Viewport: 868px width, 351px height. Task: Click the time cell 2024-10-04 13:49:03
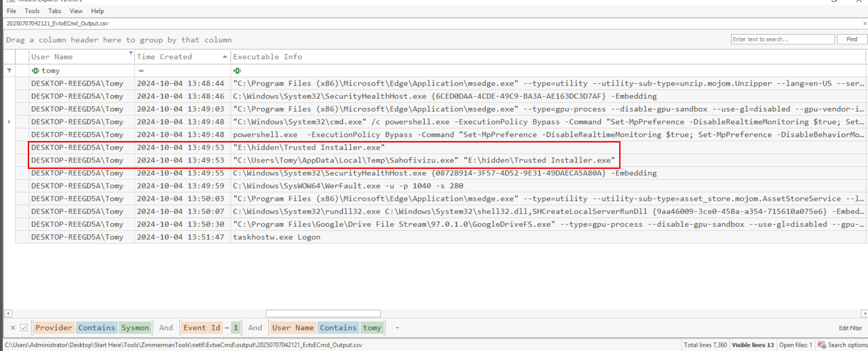point(181,109)
